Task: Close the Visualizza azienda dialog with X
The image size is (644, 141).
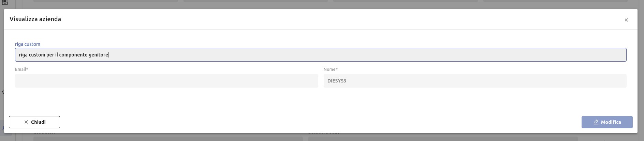Action: point(626,20)
